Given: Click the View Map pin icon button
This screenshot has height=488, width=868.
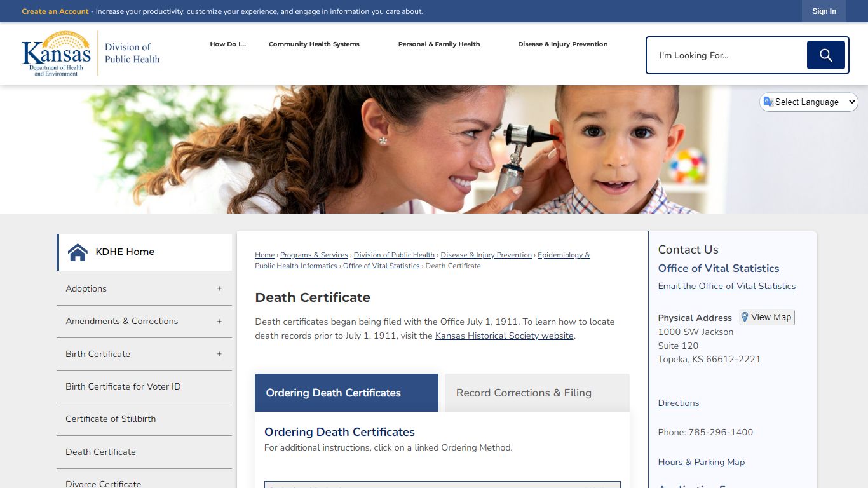Looking at the screenshot, I should [766, 317].
